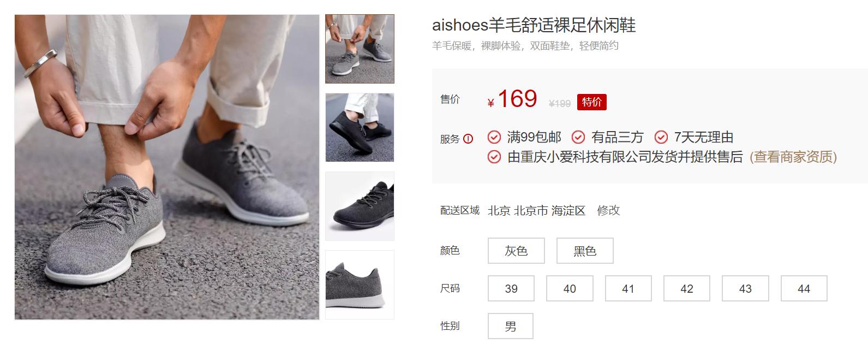Open the 北京 北京市 海淀区 delivery area selector
The width and height of the screenshot is (868, 355).
click(x=536, y=210)
